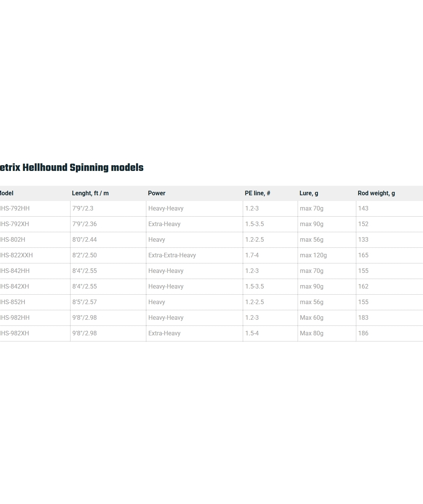Click rod weight value 186
Screen dimensions: 423x504
[363, 333]
